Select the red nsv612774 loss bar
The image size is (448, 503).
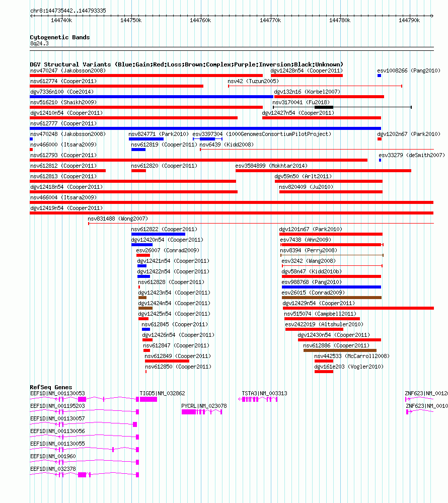click(x=117, y=86)
